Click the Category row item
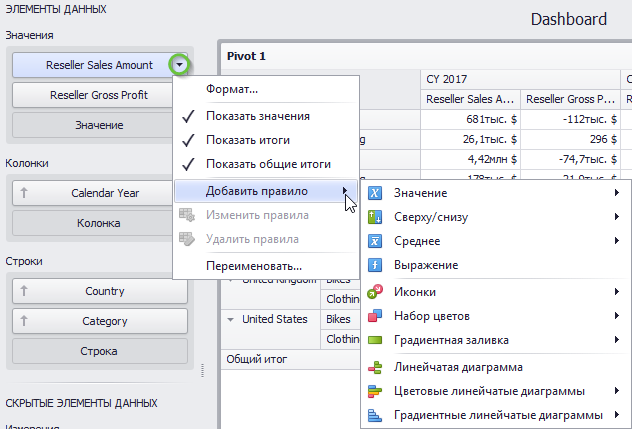 click(x=100, y=321)
